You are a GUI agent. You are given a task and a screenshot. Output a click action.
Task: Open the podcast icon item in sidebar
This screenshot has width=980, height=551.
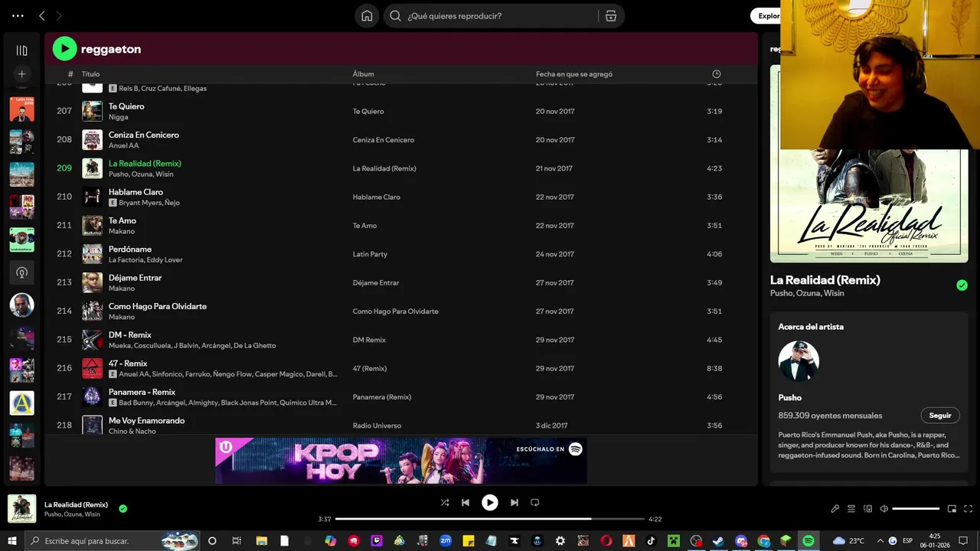tap(21, 272)
